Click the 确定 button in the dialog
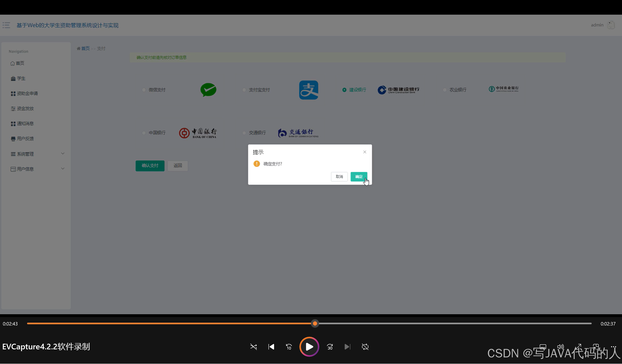 359,177
